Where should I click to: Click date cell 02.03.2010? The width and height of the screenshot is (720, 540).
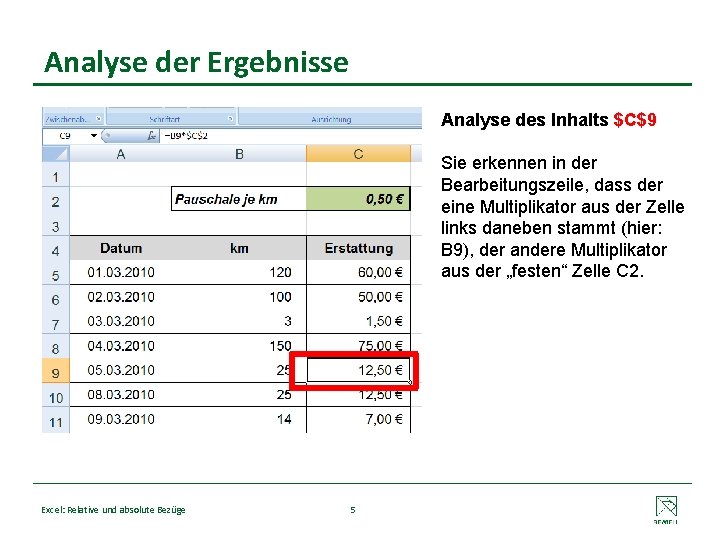pyautogui.click(x=120, y=297)
